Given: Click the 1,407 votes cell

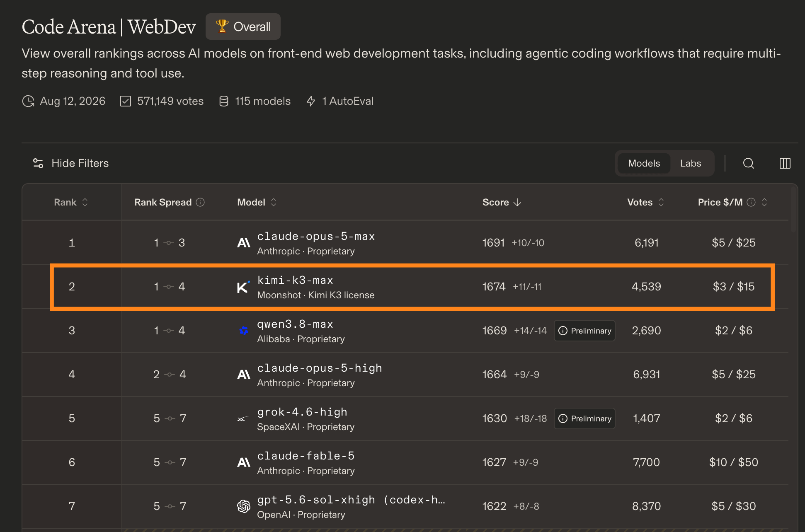Looking at the screenshot, I should pos(646,418).
